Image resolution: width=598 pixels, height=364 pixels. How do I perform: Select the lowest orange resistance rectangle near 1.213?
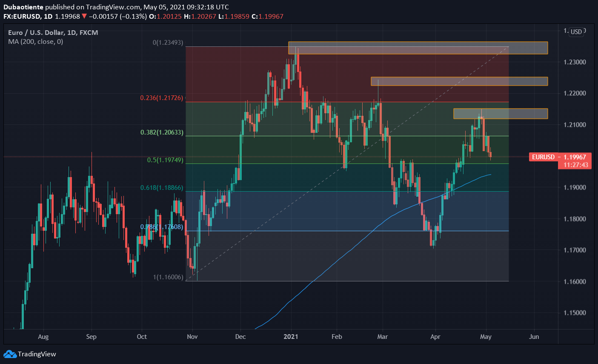click(x=501, y=114)
